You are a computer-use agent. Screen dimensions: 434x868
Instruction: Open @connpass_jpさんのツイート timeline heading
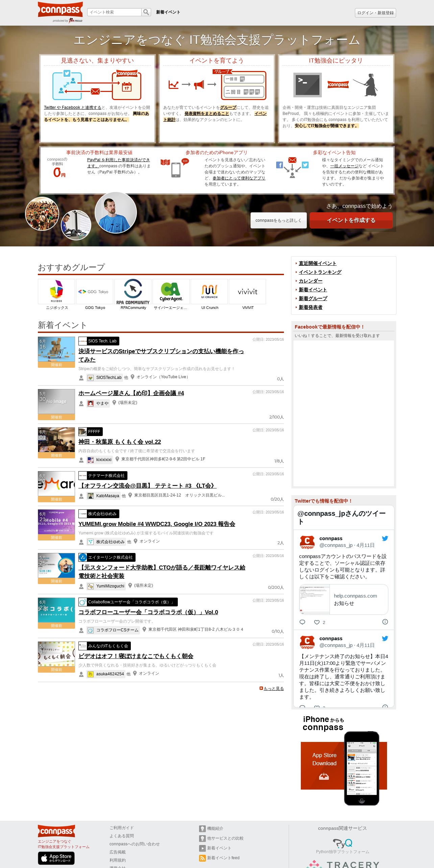tap(341, 517)
